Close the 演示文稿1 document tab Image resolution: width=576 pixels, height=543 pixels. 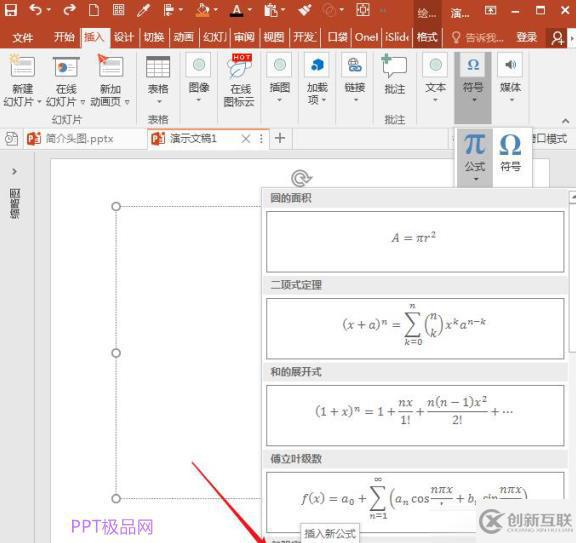(246, 139)
